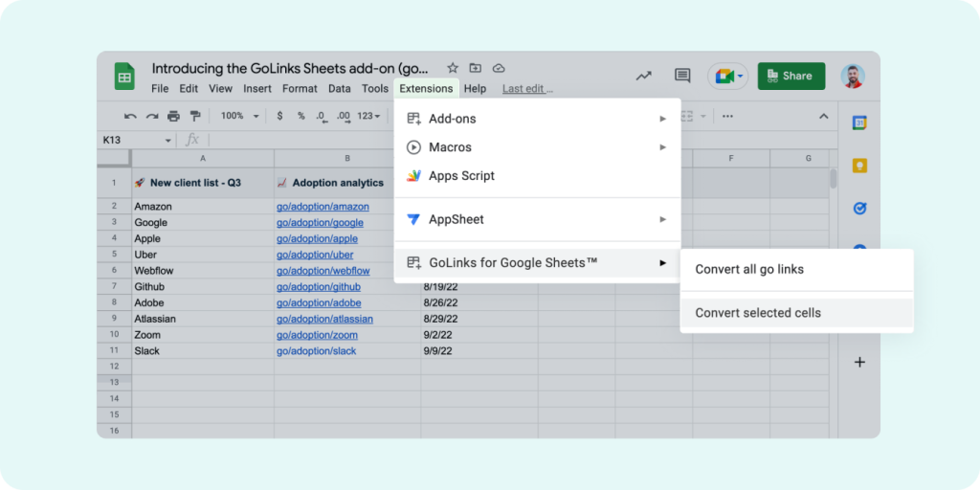Open the Meet dropdown arrow

741,77
